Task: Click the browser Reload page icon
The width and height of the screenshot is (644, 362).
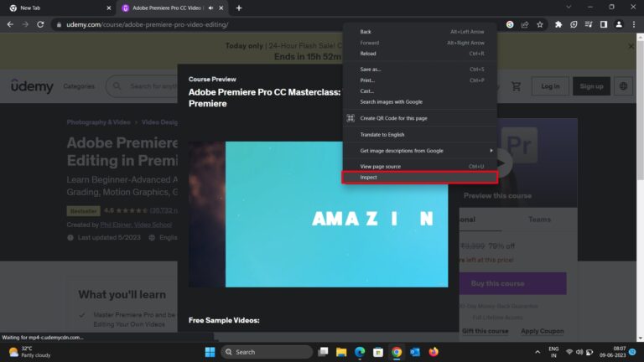Action: (40, 24)
